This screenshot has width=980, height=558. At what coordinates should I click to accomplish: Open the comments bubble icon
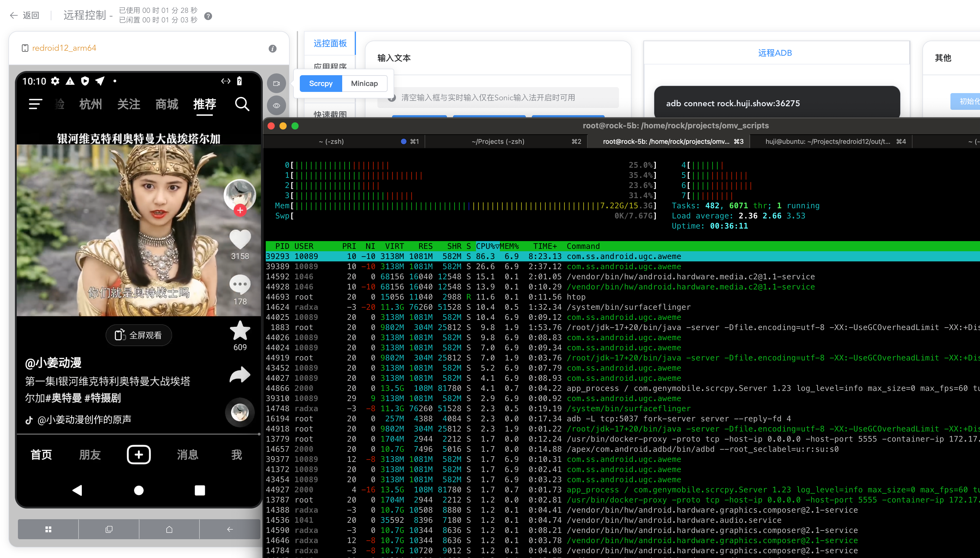[240, 284]
